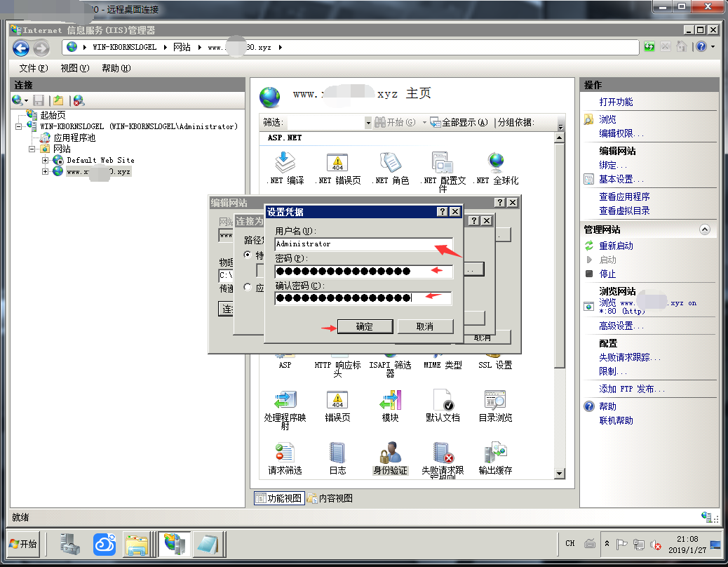Viewport: 728px width, 567px height.
Task: Click 取消 in the 设置凭据 dialog
Action: tap(425, 326)
